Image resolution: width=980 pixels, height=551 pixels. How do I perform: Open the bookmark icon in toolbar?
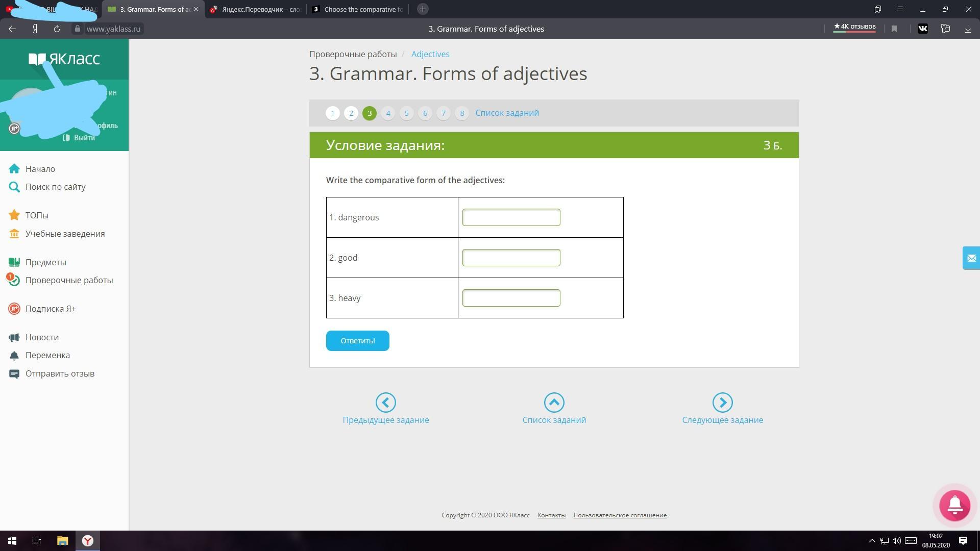tap(894, 29)
